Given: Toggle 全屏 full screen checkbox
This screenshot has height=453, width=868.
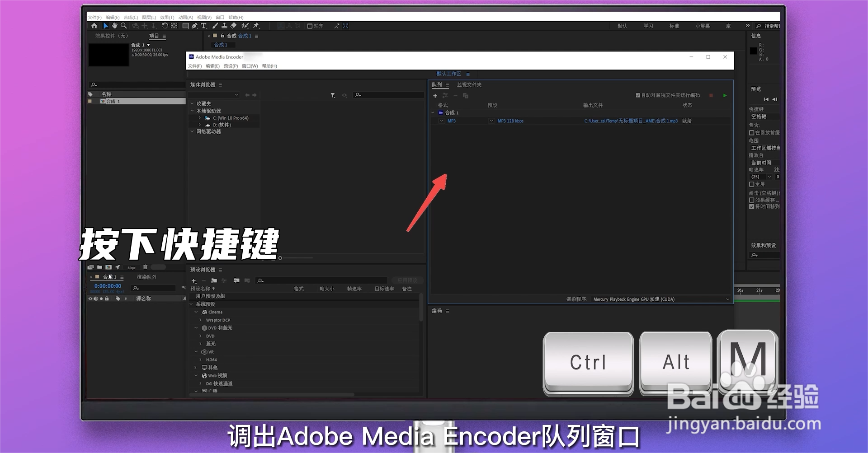Looking at the screenshot, I should click(751, 184).
